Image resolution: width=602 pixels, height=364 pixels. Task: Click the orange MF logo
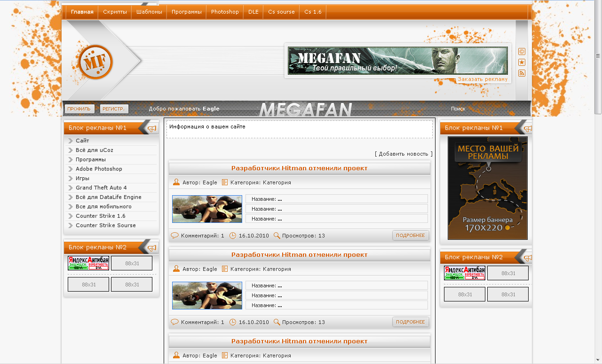click(x=96, y=62)
